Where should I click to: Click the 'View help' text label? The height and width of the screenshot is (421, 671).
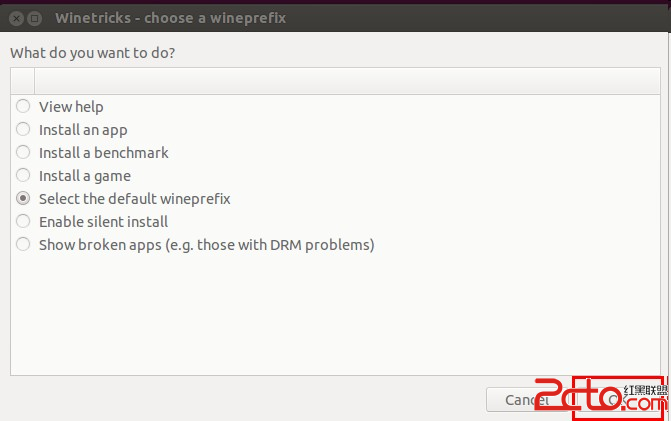point(71,107)
